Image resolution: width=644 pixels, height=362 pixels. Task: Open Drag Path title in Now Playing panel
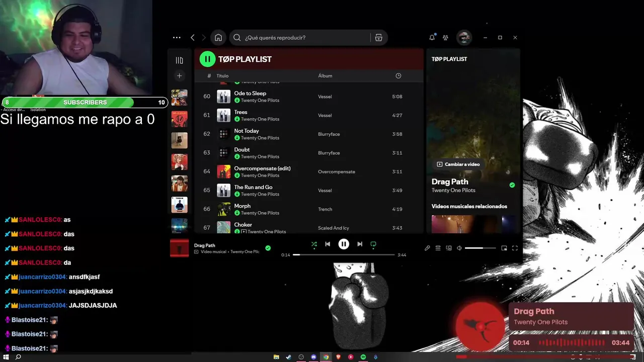(x=450, y=182)
